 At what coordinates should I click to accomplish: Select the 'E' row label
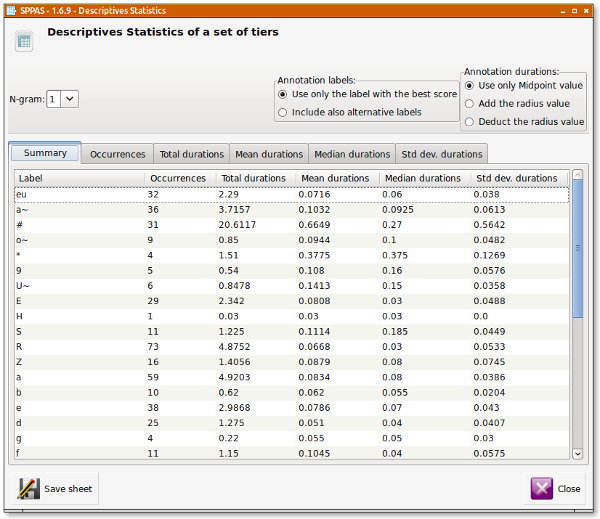click(19, 301)
